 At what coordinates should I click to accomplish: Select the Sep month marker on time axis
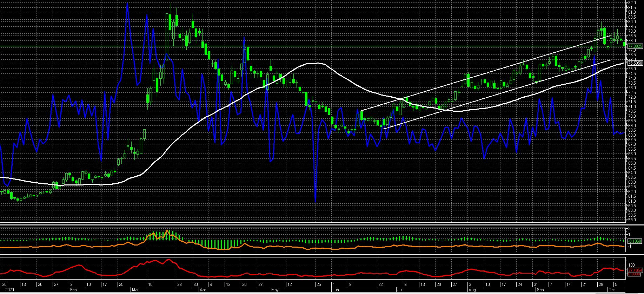coord(540,290)
